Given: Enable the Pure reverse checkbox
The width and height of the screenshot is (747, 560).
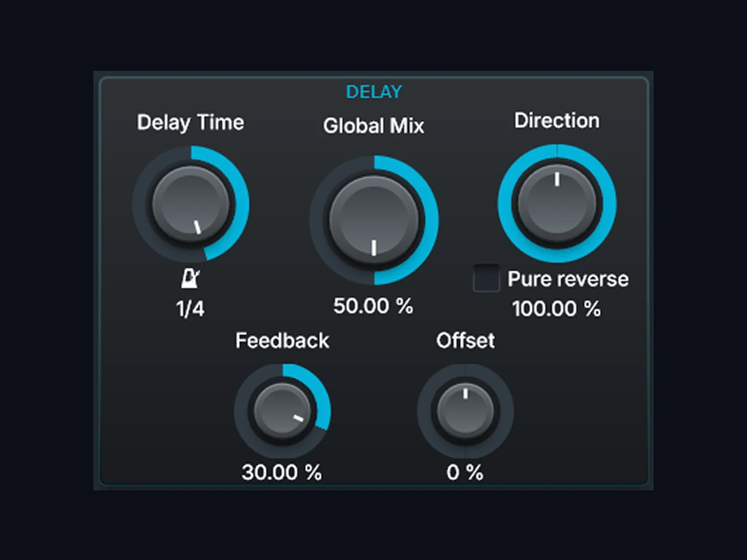Looking at the screenshot, I should pyautogui.click(x=487, y=279).
